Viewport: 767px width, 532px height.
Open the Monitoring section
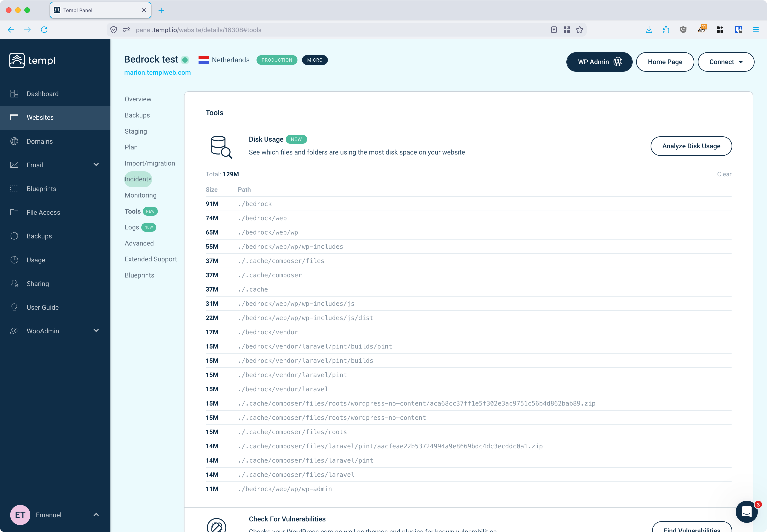click(x=140, y=195)
